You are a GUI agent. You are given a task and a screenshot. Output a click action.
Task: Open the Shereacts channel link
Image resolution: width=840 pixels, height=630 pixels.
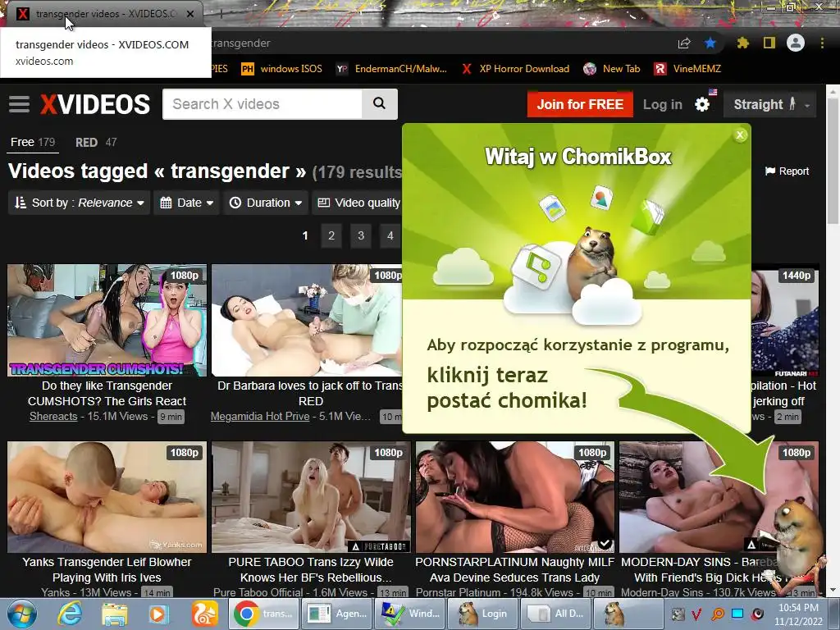(53, 416)
